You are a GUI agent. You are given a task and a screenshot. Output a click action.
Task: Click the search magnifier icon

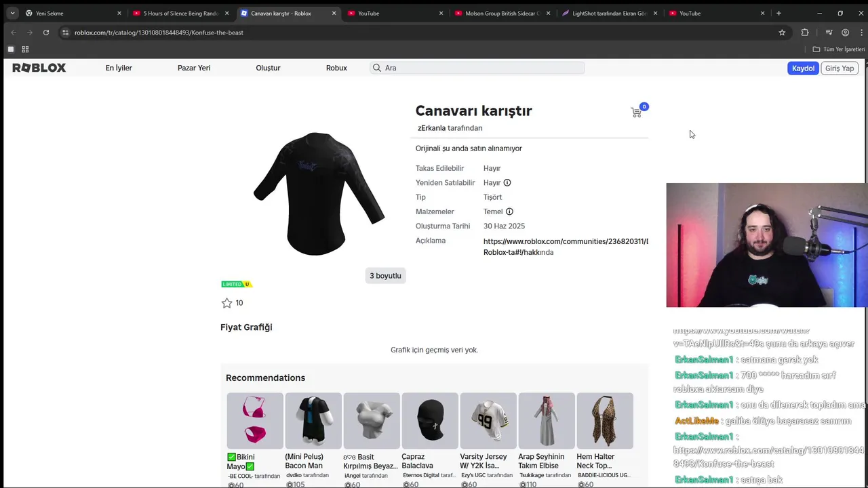pos(377,68)
